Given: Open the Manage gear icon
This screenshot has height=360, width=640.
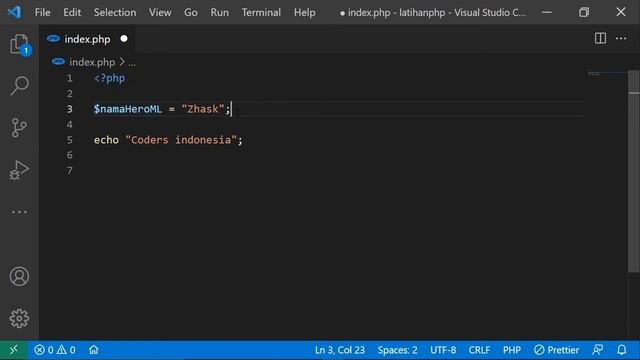Looking at the screenshot, I should 19,318.
